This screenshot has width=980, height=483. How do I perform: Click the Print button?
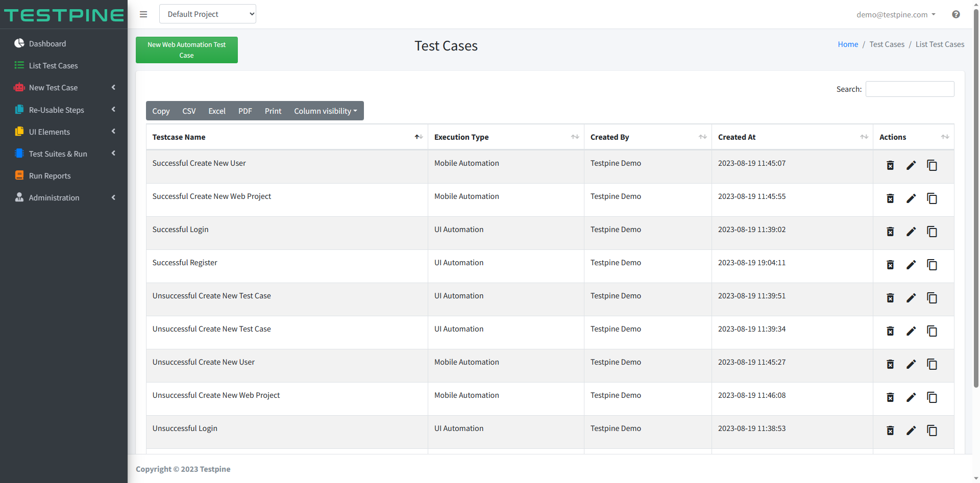pos(273,111)
